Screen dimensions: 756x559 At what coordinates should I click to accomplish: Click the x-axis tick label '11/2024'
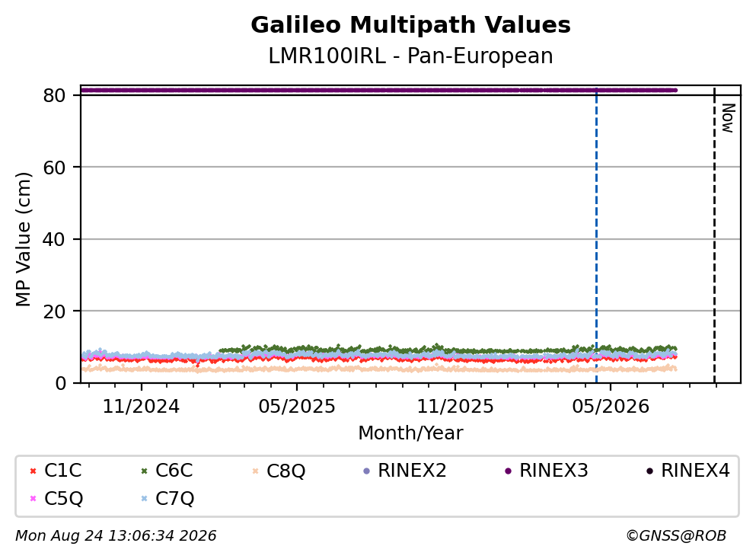click(x=141, y=407)
